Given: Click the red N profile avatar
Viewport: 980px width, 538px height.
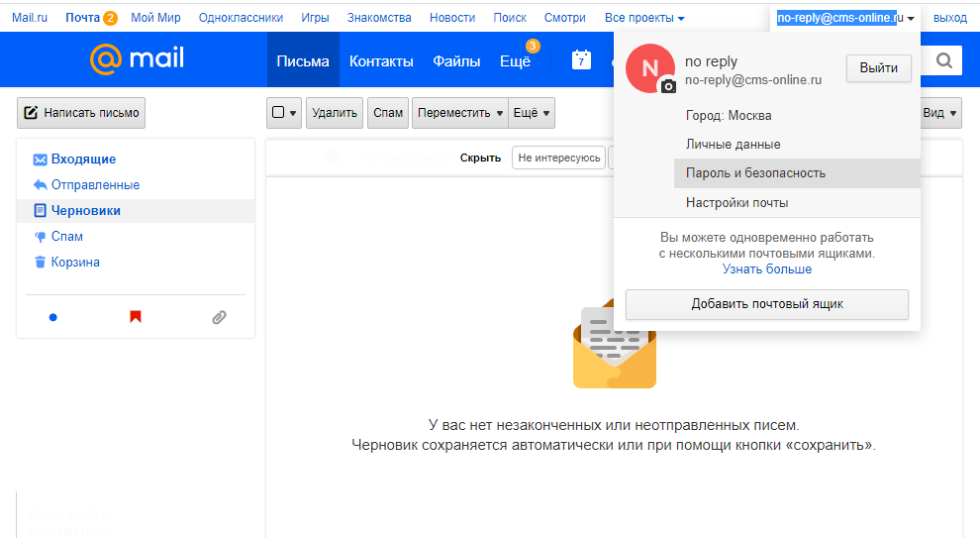Looking at the screenshot, I should 650,67.
